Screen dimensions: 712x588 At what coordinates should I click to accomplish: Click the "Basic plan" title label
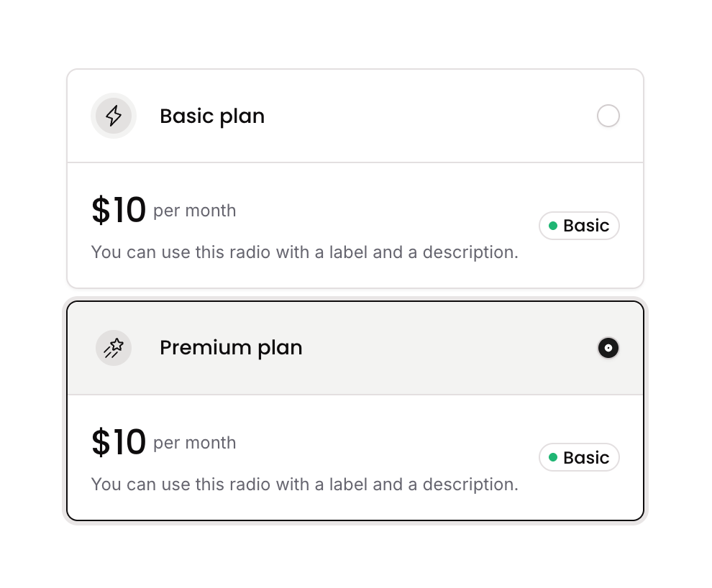(x=212, y=116)
